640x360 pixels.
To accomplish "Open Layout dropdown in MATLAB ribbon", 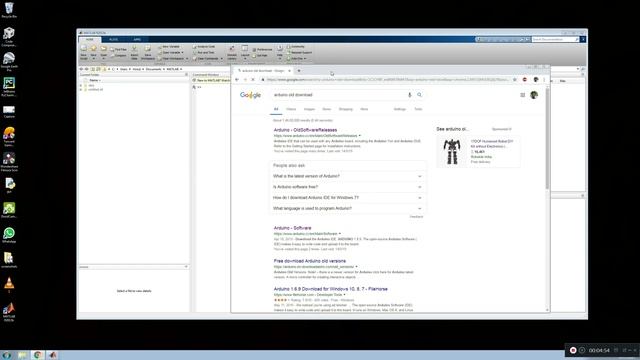I will [x=245, y=52].
